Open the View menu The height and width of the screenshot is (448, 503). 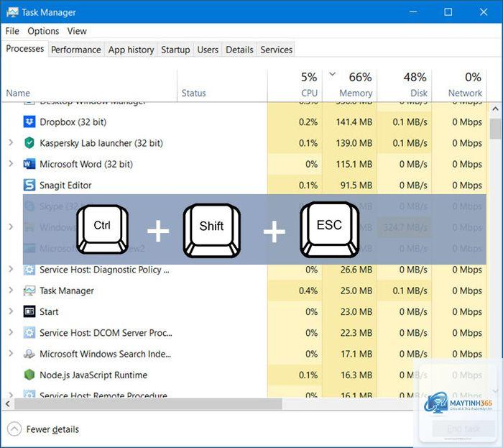77,31
